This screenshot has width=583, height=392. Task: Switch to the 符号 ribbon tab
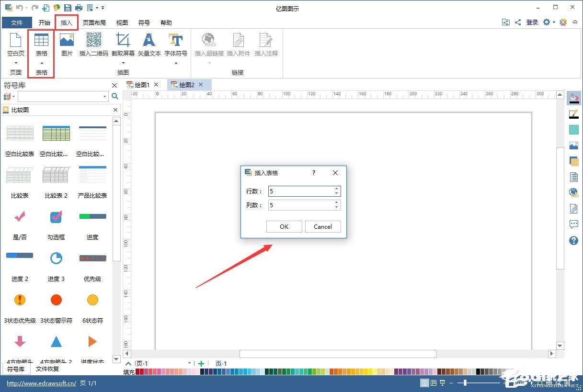click(144, 22)
